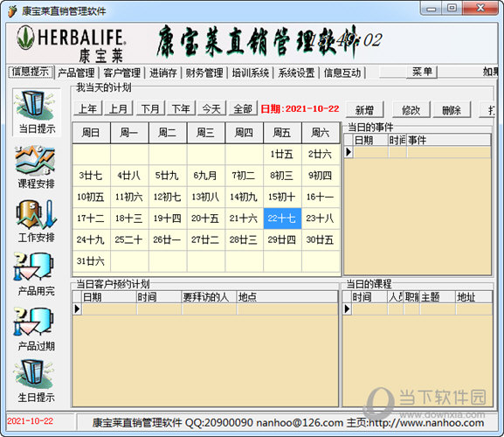Click 地点 column header in appointments table
This screenshot has width=504, height=437.
click(x=287, y=297)
